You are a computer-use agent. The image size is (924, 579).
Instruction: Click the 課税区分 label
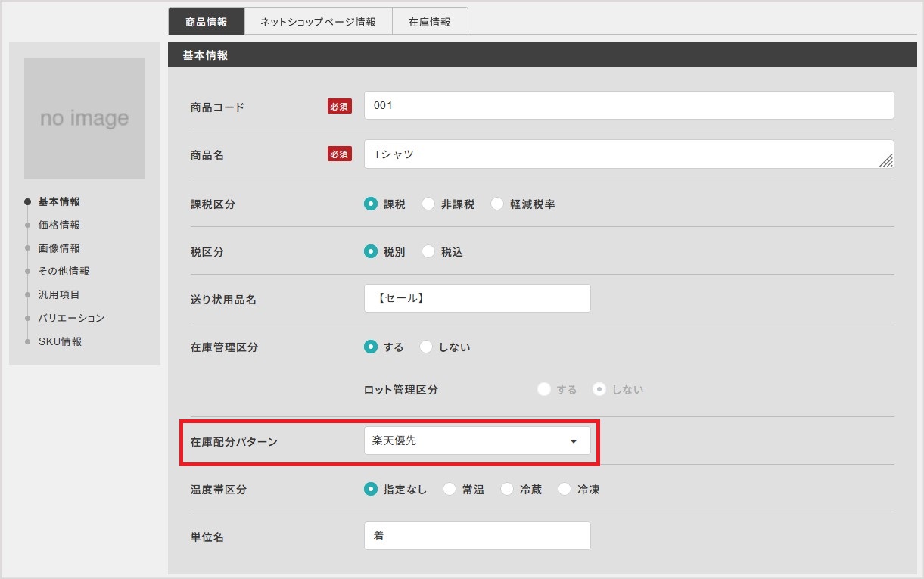pos(213,204)
